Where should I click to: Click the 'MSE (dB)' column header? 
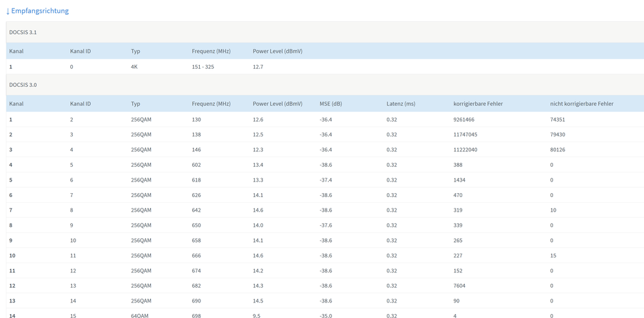coord(331,104)
